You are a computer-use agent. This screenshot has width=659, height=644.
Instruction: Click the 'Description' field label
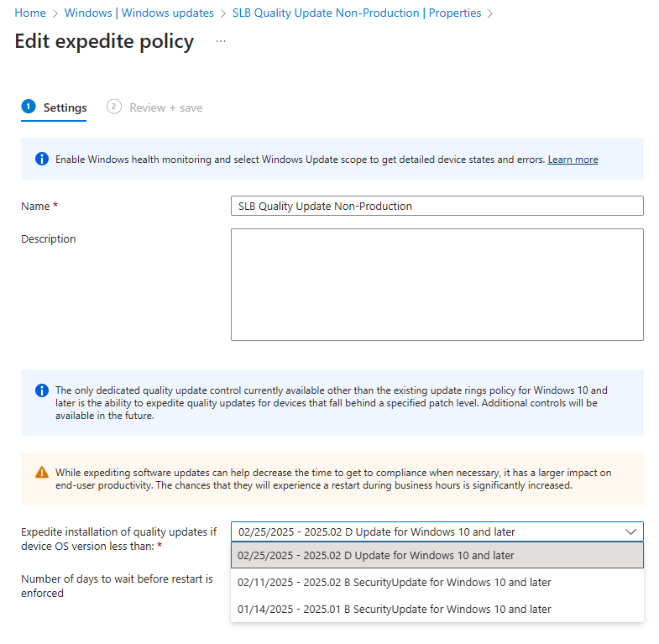click(49, 238)
